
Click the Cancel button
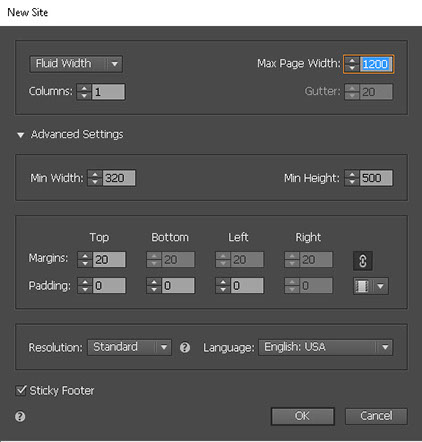point(376,416)
